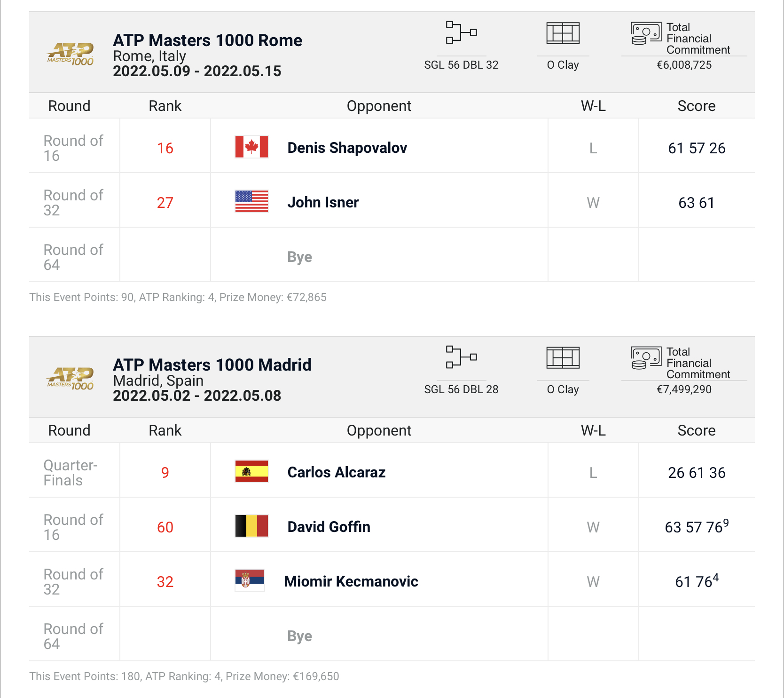Open the Carlos Alcaraz player profile
The image size is (784, 698).
[x=336, y=472]
